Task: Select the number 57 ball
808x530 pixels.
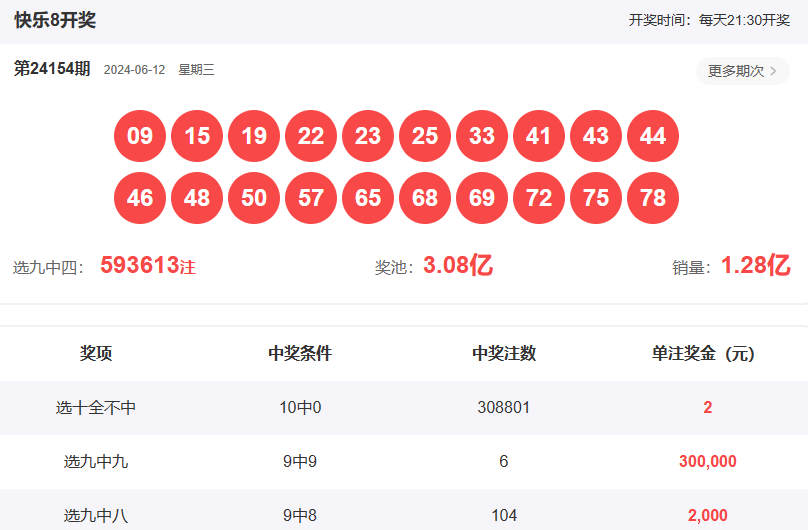Action: tap(311, 198)
